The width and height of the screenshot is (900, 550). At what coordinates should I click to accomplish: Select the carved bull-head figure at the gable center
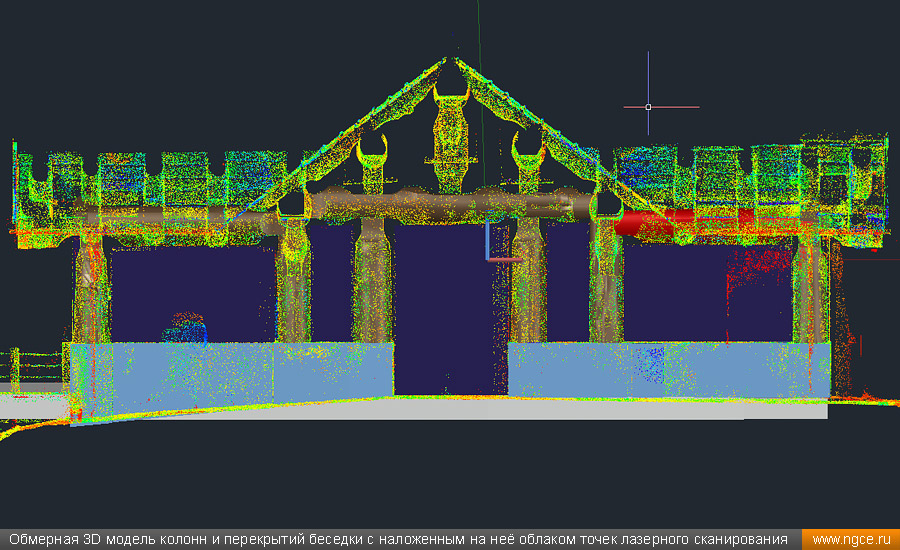tap(451, 139)
